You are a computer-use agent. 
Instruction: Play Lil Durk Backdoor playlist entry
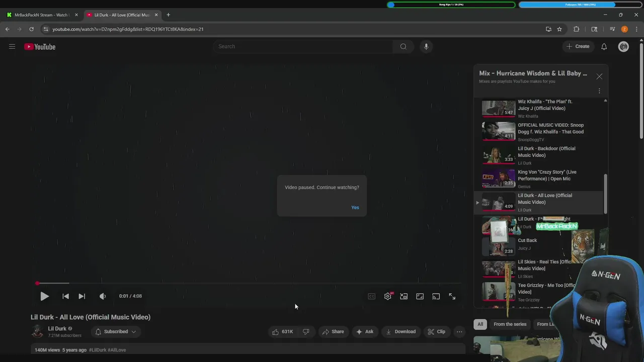tap(538, 155)
